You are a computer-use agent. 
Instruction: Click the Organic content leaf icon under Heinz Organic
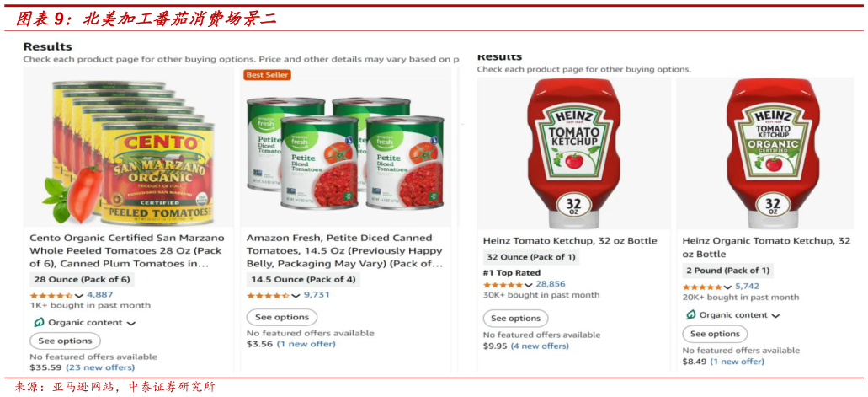click(x=690, y=315)
